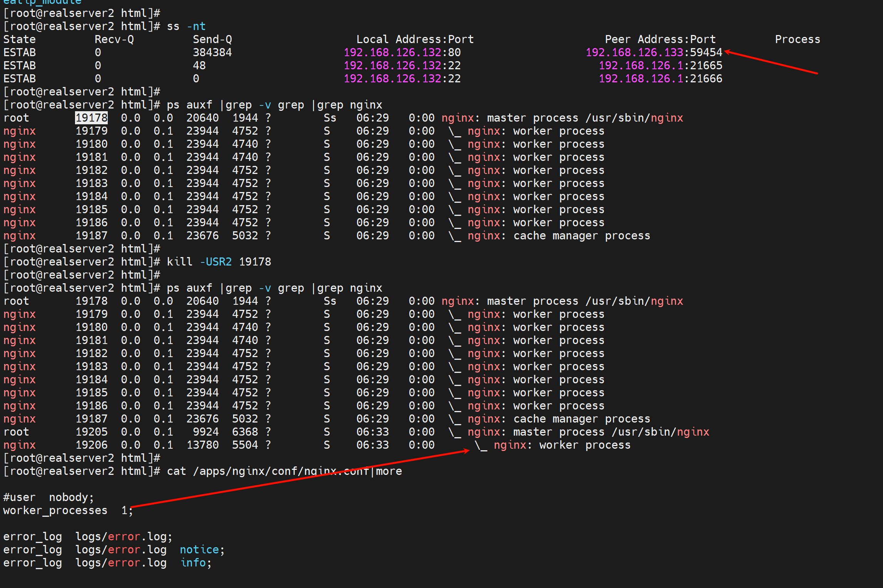Click peer address 192.168.126.1:21666
Viewport: 883px width, 588px height.
tap(660, 79)
